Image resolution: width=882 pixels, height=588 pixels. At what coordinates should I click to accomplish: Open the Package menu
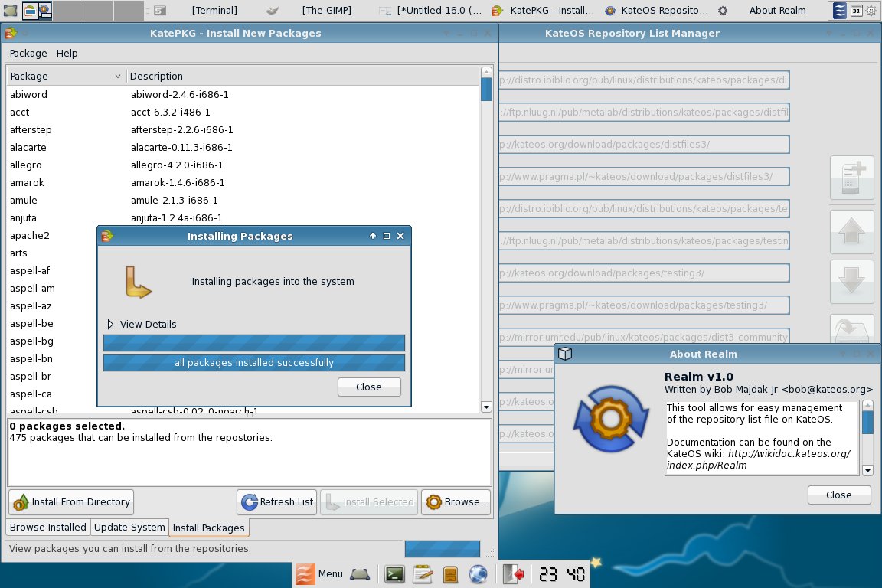click(28, 53)
